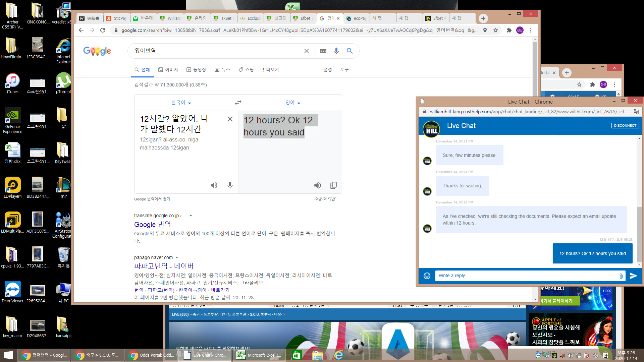Open the 한국어→영어 Papago sublink
Screen dimensions: 644x362
193,290
